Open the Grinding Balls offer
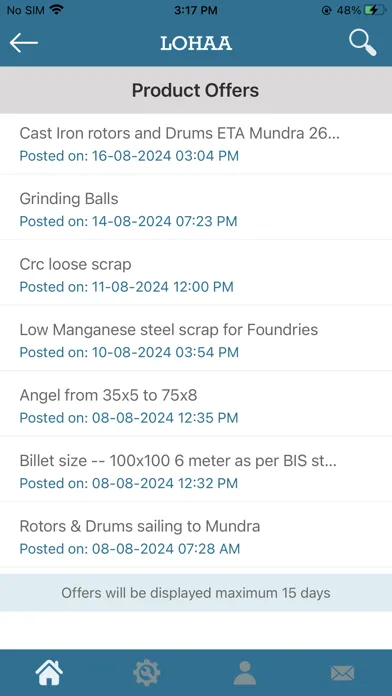This screenshot has width=392, height=696. tap(196, 209)
